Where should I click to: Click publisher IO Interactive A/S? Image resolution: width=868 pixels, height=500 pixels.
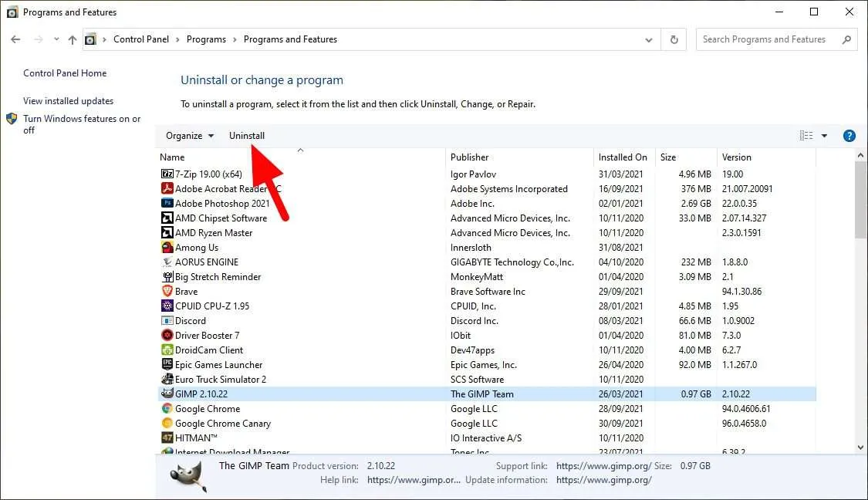tap(486, 438)
